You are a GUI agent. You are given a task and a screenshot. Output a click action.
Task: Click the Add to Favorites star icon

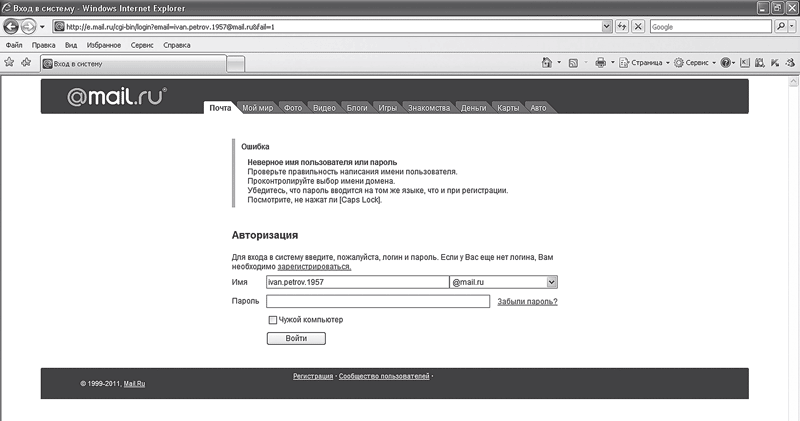26,62
